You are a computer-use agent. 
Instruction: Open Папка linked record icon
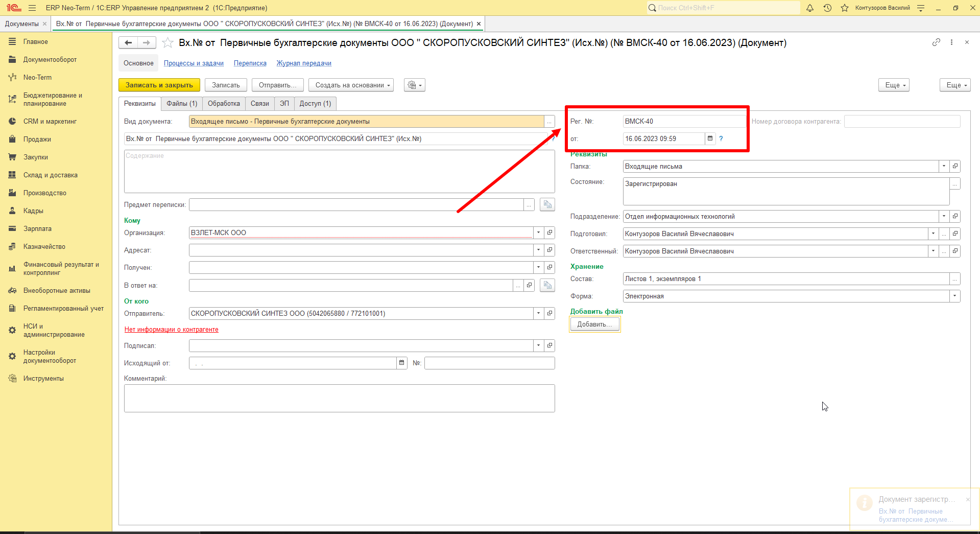point(955,166)
